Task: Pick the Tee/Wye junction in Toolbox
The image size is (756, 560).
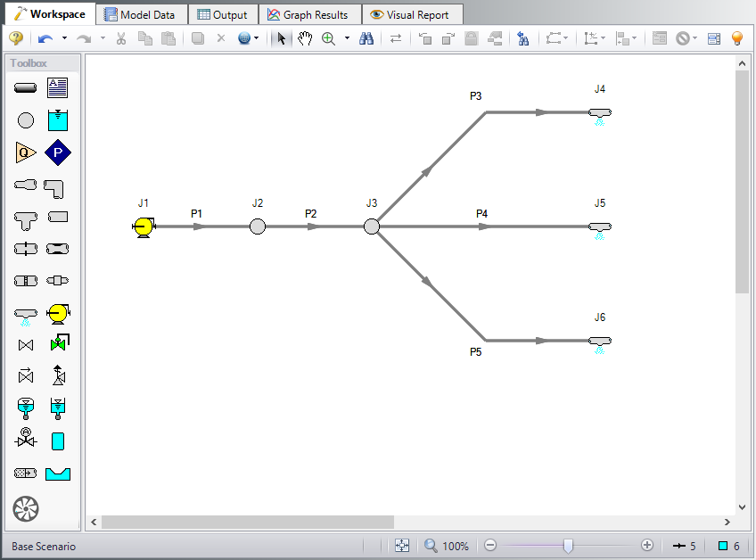Action: pos(26,217)
